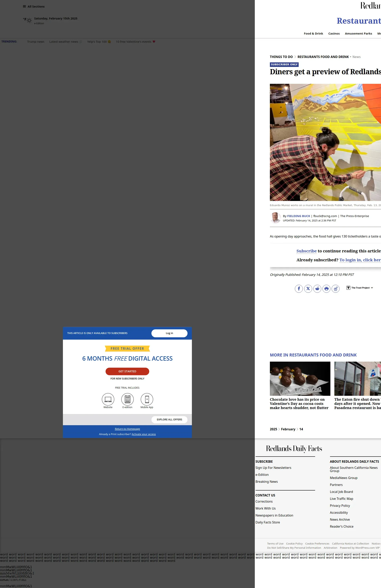This screenshot has width=381, height=588.
Task: Open the chocolate truffles article thumbnail
Action: point(300,379)
